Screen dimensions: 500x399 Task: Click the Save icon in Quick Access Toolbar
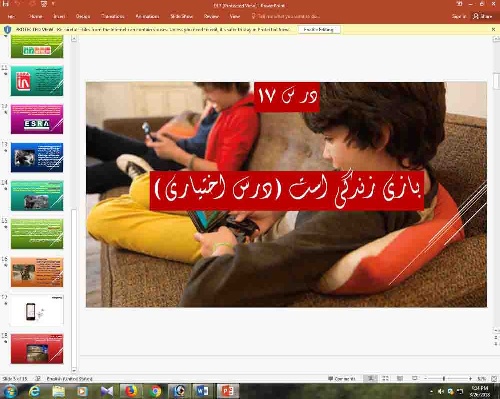[6, 4]
